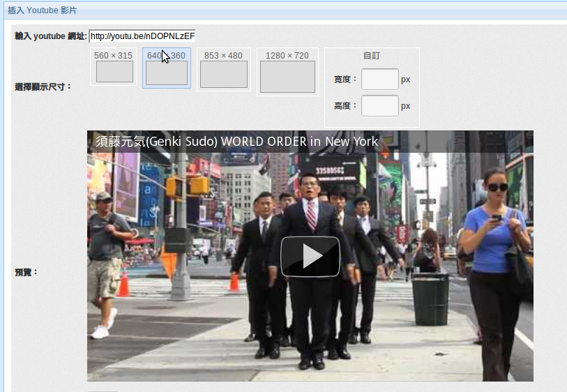Screen dimensions: 567x392
Task: Choose the 1280 × 720 display size
Action: click(287, 72)
